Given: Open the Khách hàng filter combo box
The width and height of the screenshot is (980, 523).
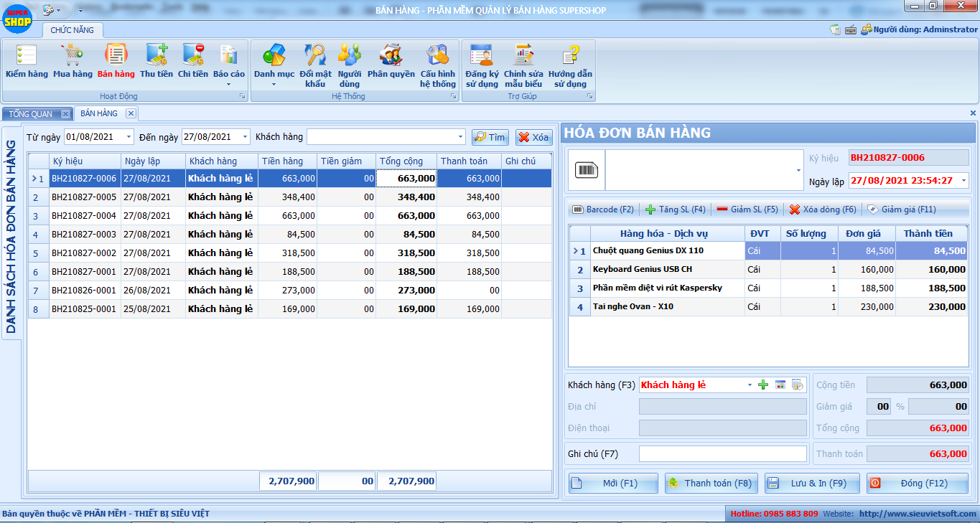Looking at the screenshot, I should pyautogui.click(x=460, y=137).
